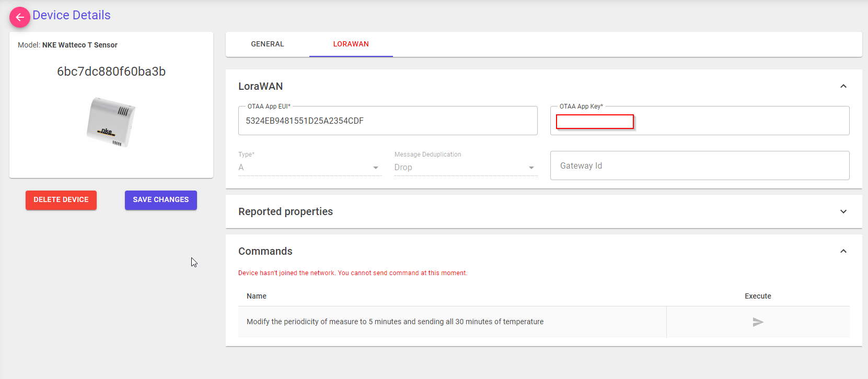Click the pink back arrow button
The height and width of the screenshot is (379, 868).
20,17
